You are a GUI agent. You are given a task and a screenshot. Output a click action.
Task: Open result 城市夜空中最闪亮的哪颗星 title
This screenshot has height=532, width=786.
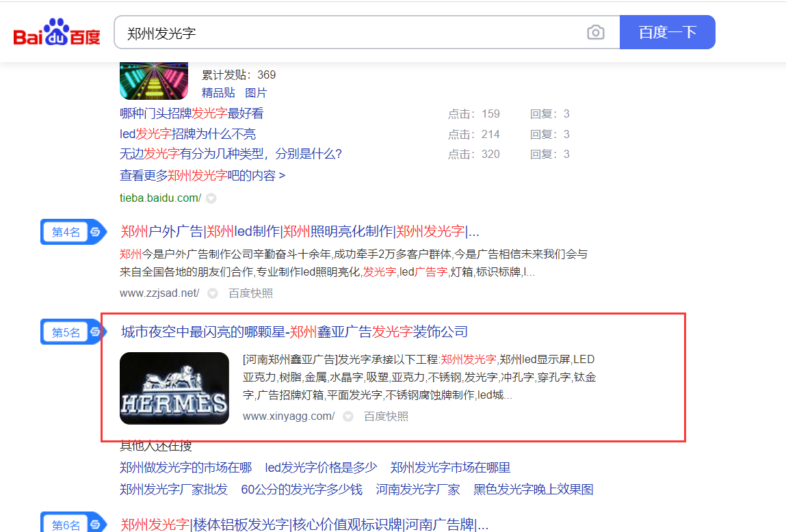click(x=294, y=332)
